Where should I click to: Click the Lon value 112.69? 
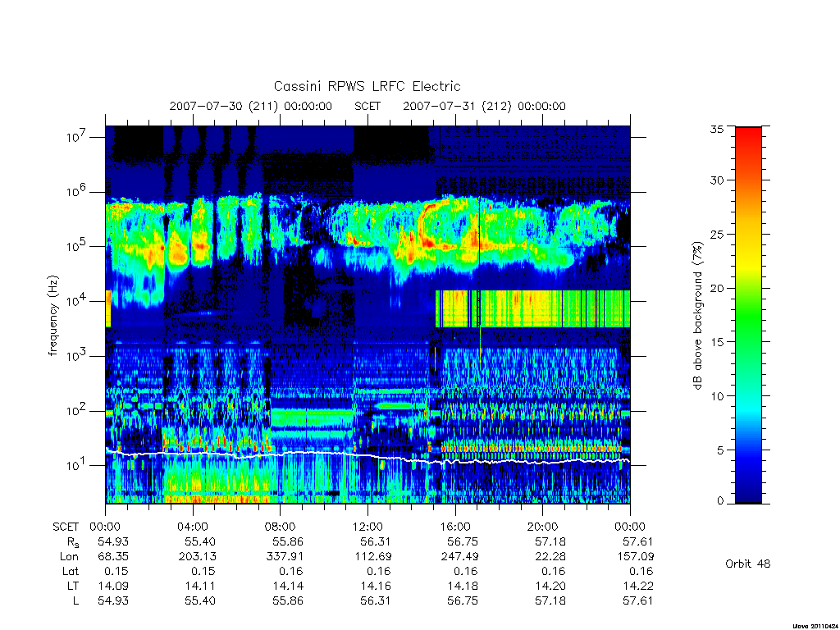coord(372,557)
